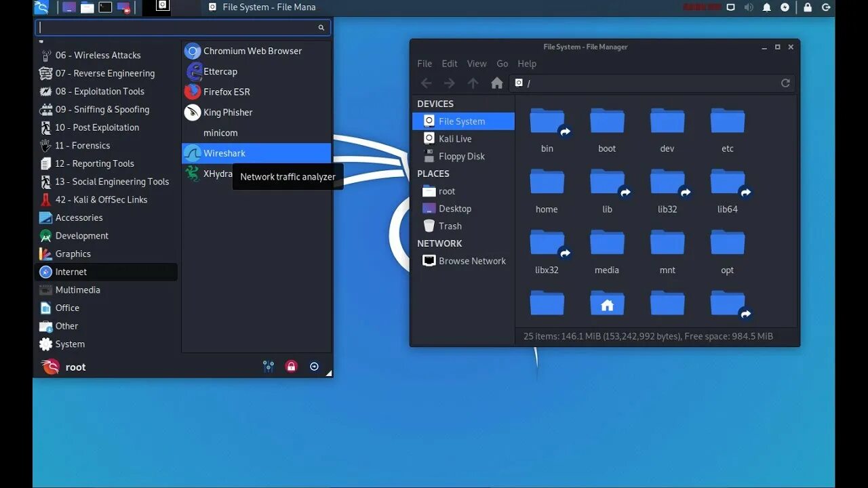Open the Help menu in File Manager
Image resolution: width=868 pixels, height=488 pixels.
(x=527, y=64)
